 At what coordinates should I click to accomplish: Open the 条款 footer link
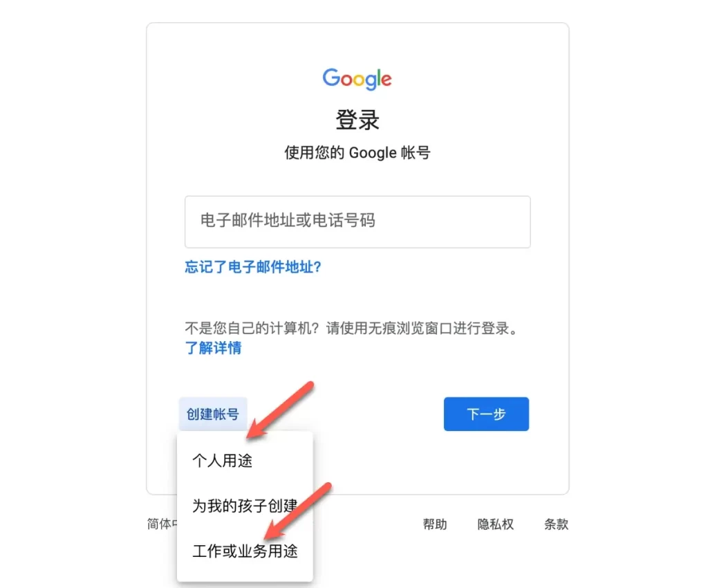[x=556, y=524]
